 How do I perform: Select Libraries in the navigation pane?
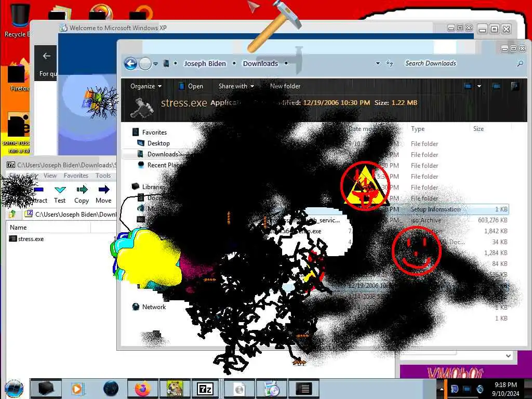click(x=153, y=187)
